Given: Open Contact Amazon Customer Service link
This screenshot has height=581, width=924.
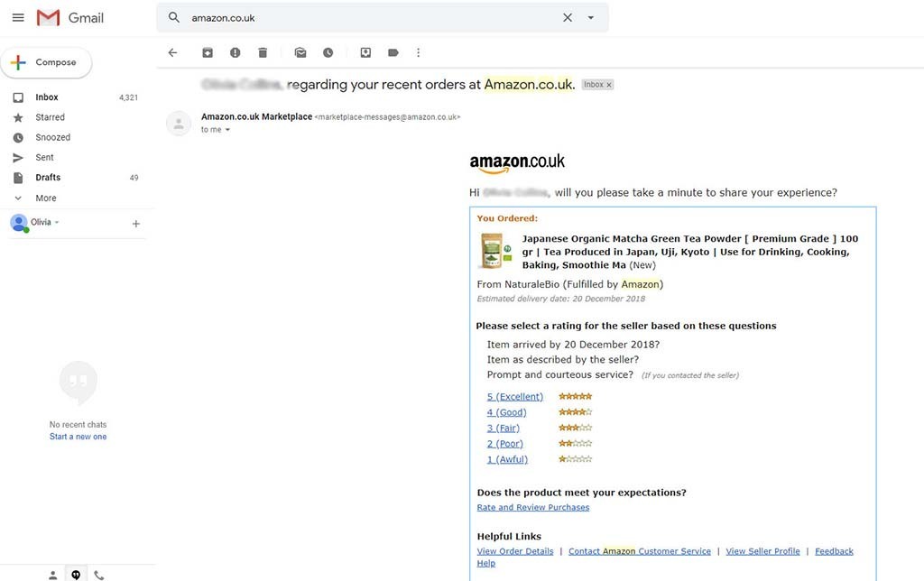Looking at the screenshot, I should pyautogui.click(x=640, y=551).
